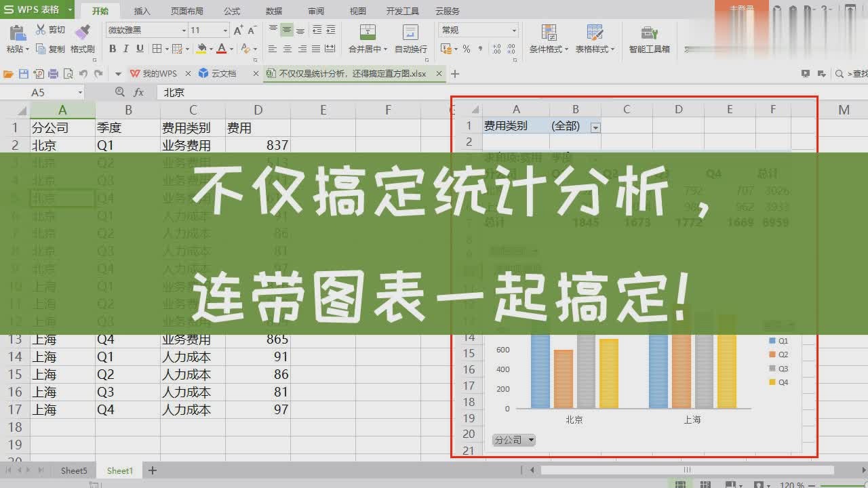Open the fill color dropdown arrow
Image resolution: width=868 pixels, height=488 pixels.
211,49
